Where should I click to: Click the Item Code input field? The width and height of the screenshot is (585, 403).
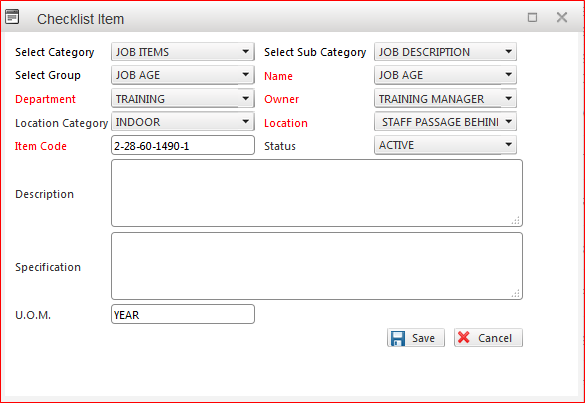pyautogui.click(x=183, y=145)
